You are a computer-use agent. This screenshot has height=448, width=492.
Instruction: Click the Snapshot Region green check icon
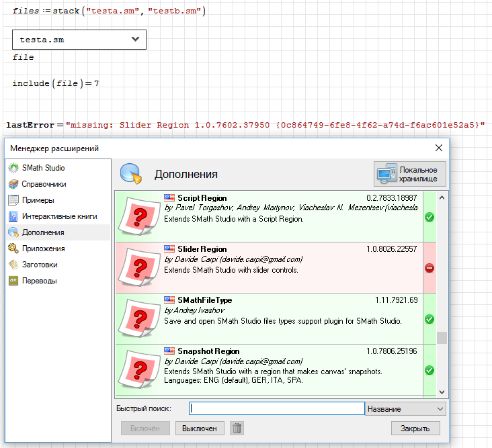point(429,370)
